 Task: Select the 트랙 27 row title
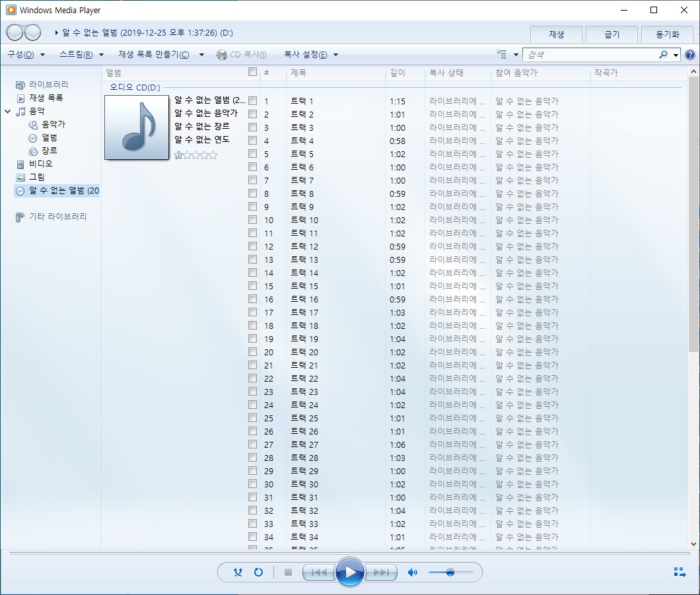point(304,444)
